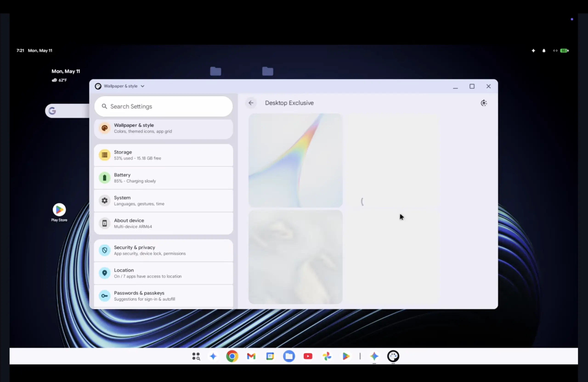The height and width of the screenshot is (382, 588).
Task: Open Google Calendar from the taskbar
Action: [270, 356]
